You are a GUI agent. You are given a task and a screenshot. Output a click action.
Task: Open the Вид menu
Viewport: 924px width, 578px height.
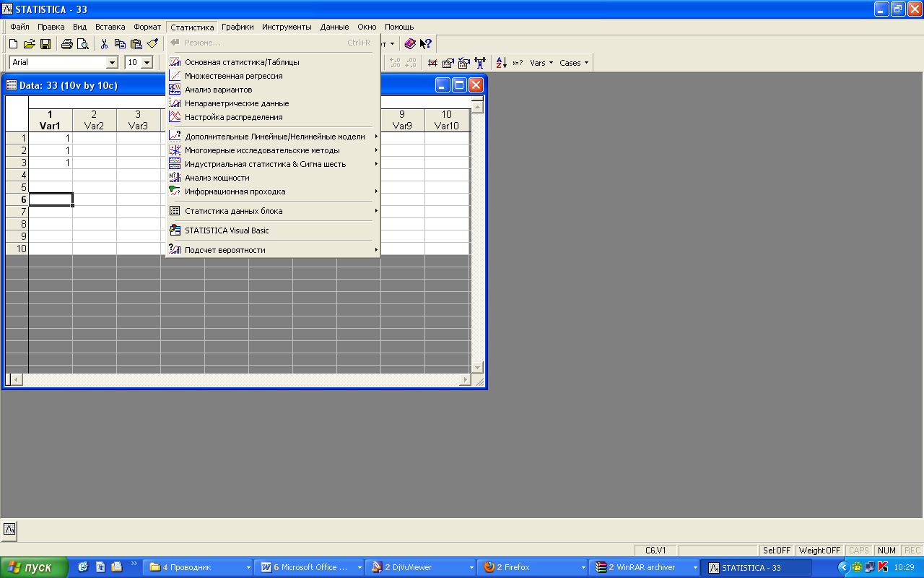80,27
